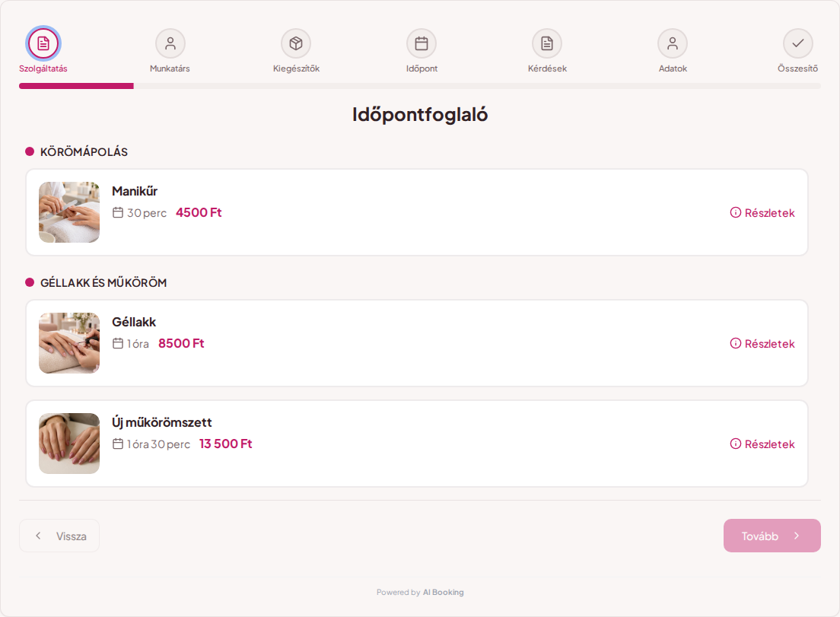This screenshot has width=840, height=617.
Task: Click the Kérdések step document icon
Action: 547,43
